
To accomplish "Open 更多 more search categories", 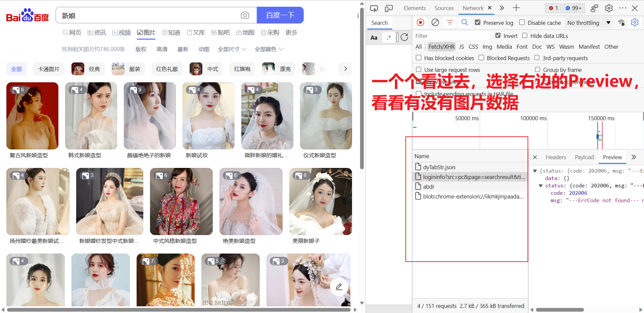I will tap(291, 33).
